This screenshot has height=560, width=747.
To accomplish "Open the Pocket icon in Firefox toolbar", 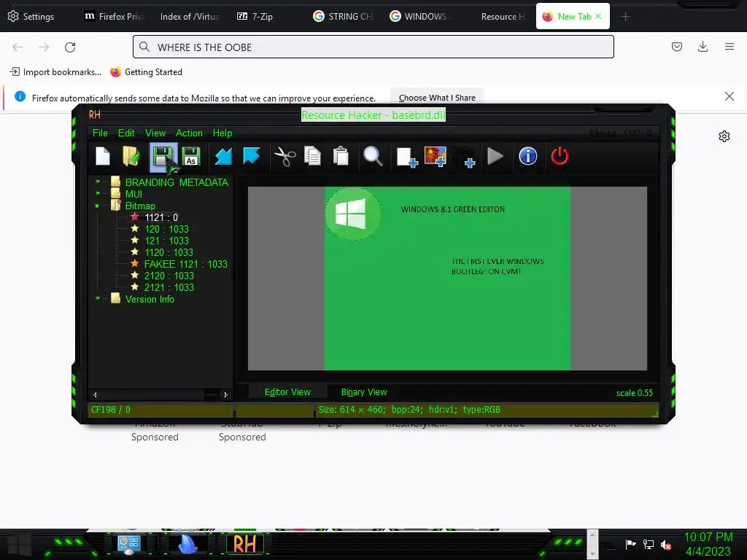I will tap(676, 47).
